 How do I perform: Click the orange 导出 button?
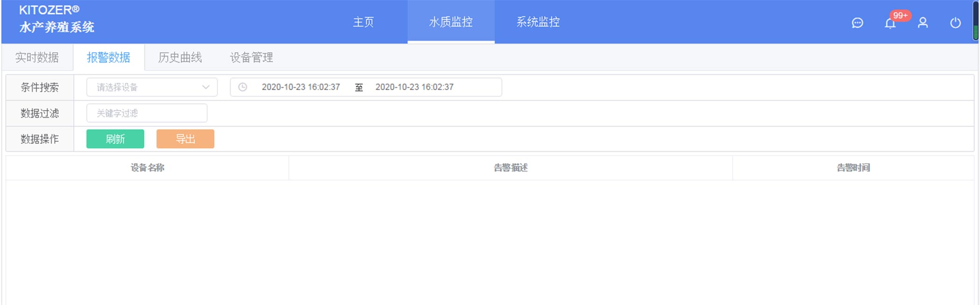185,139
